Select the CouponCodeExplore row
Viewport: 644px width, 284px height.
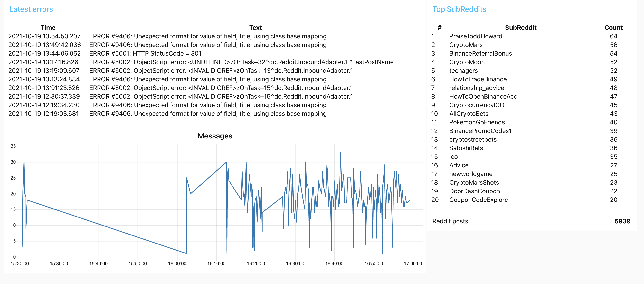tap(478, 200)
